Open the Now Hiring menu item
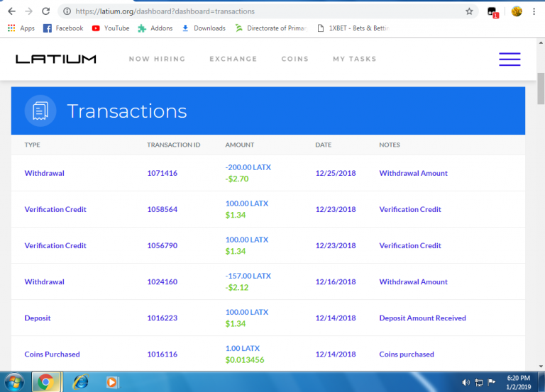The width and height of the screenshot is (545, 392). pos(157,59)
